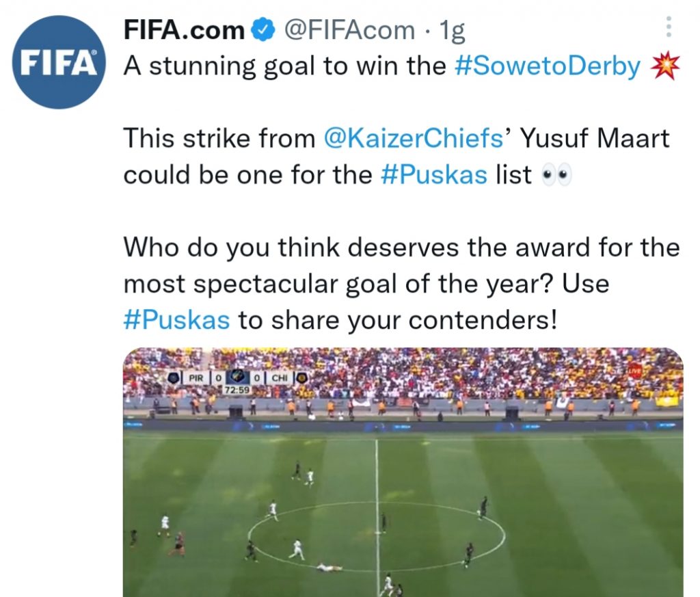Click the FIFA.com display name
Screen dimensions: 700x597
coord(182,29)
